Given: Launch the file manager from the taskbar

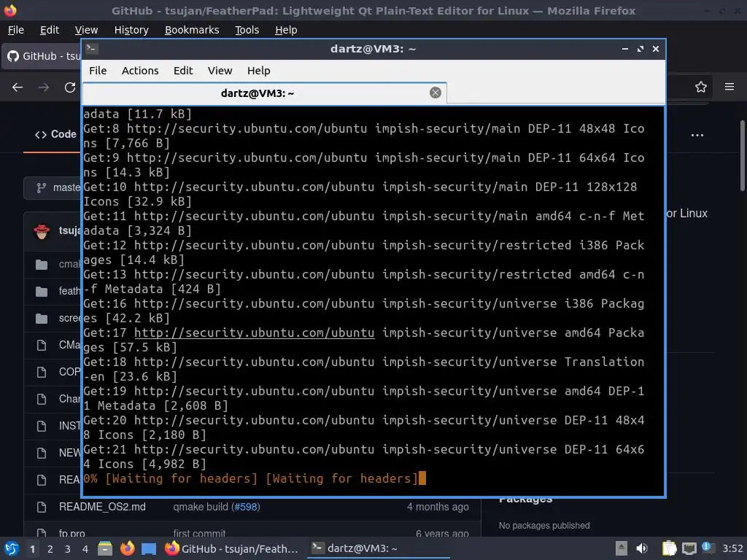Looking at the screenshot, I should click(x=105, y=548).
